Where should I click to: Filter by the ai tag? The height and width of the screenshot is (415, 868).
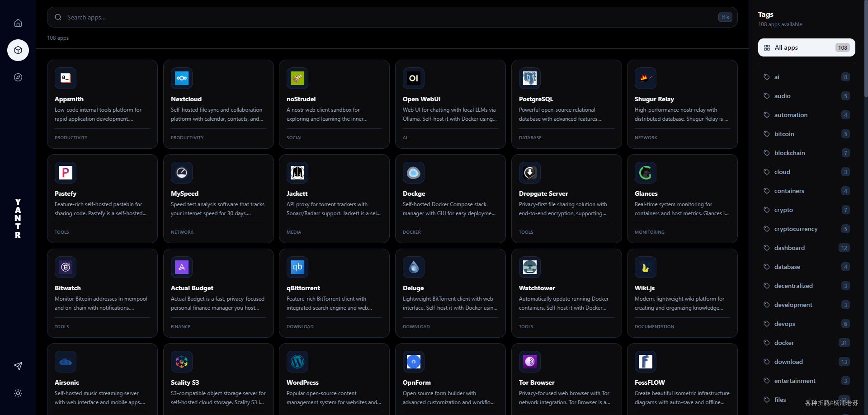point(807,77)
